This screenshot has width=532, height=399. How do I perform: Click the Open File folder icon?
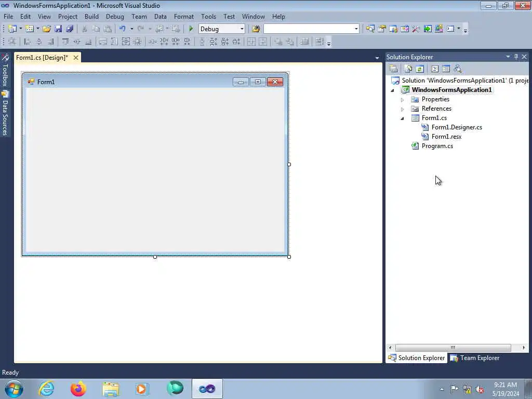[46, 29]
